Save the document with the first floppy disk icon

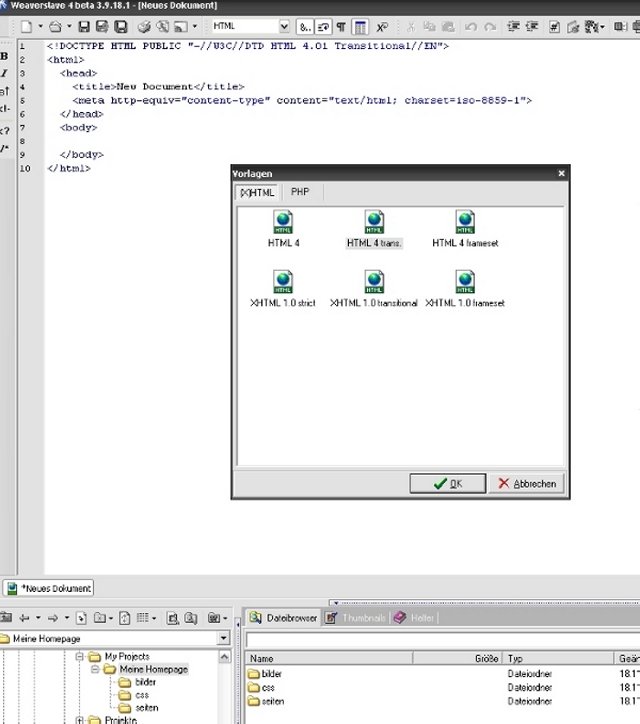coord(84,27)
